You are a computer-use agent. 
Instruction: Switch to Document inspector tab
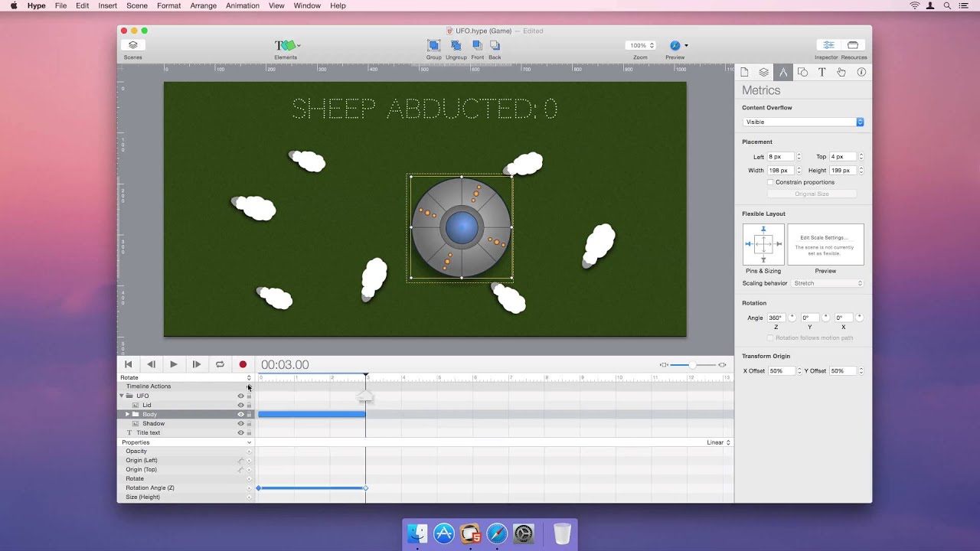click(744, 72)
